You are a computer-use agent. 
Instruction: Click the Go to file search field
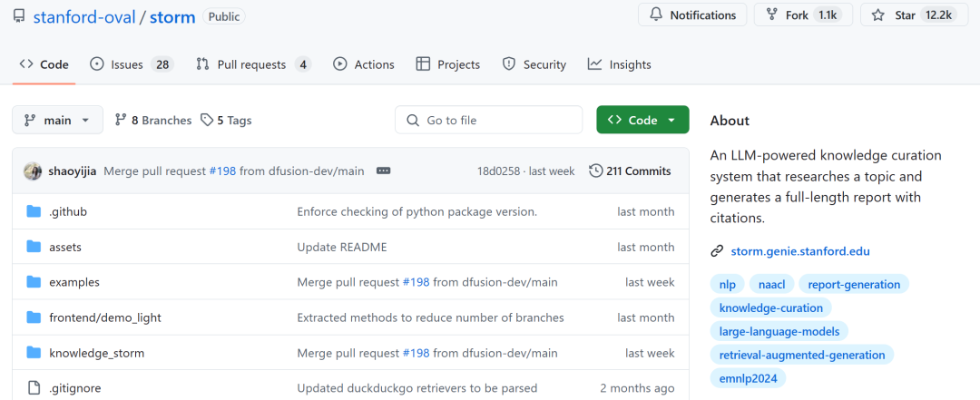pyautogui.click(x=488, y=120)
